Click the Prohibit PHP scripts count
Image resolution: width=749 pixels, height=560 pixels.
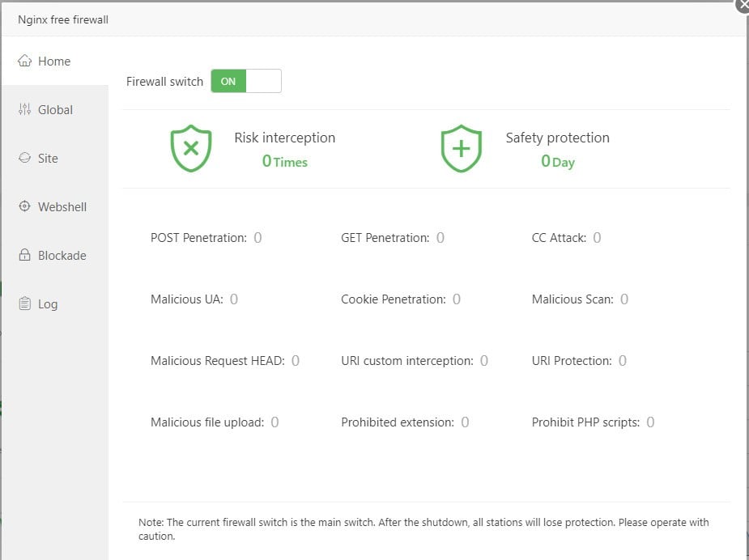point(650,422)
